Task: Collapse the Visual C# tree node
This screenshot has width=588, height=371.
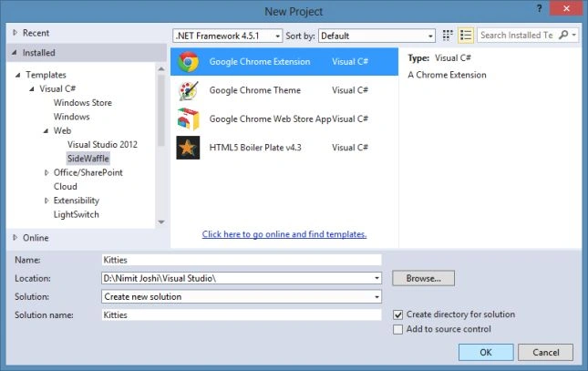Action: (32, 89)
